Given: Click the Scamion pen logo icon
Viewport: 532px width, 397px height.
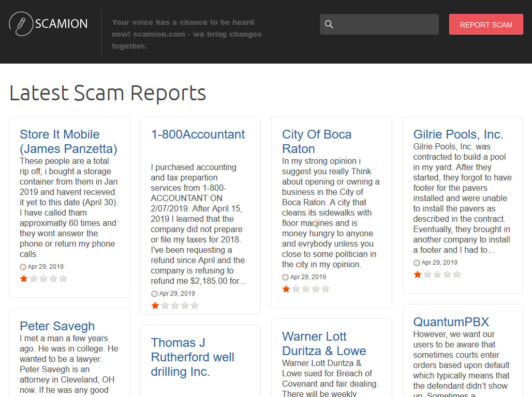Looking at the screenshot, I should click(21, 24).
